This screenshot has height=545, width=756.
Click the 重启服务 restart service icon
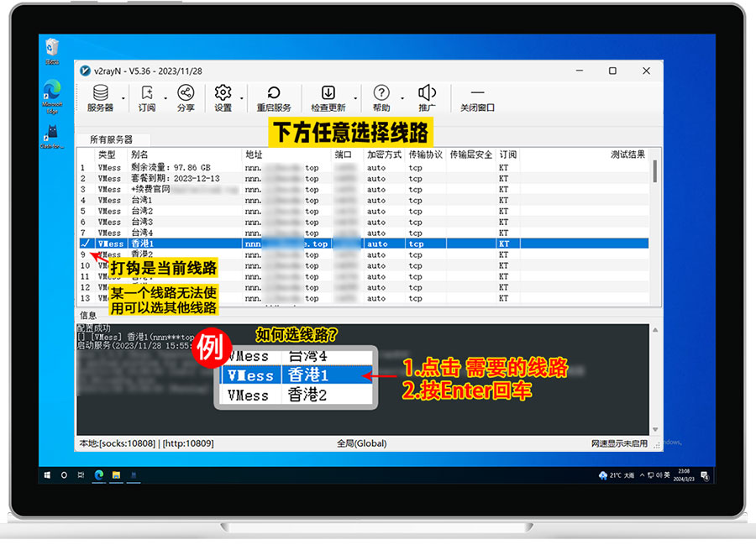[x=274, y=97]
